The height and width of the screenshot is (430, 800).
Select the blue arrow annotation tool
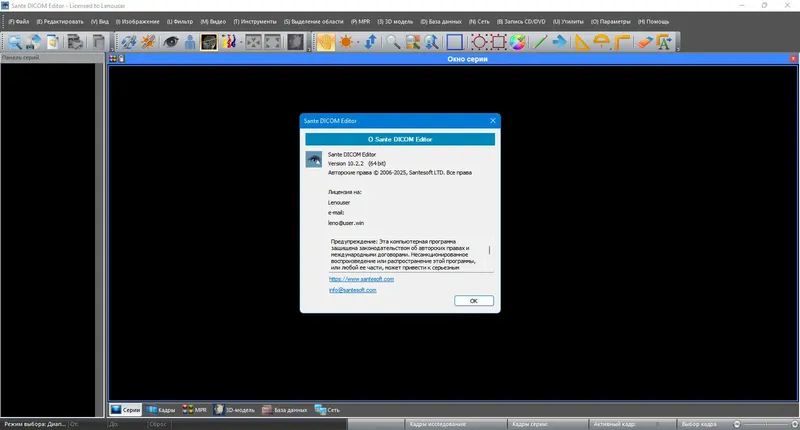pyautogui.click(x=559, y=42)
